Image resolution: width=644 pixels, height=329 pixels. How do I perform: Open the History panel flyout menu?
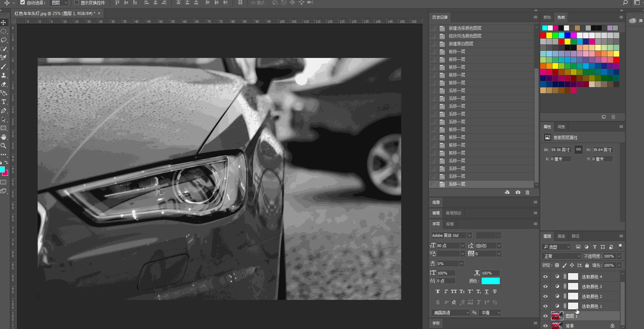[535, 17]
